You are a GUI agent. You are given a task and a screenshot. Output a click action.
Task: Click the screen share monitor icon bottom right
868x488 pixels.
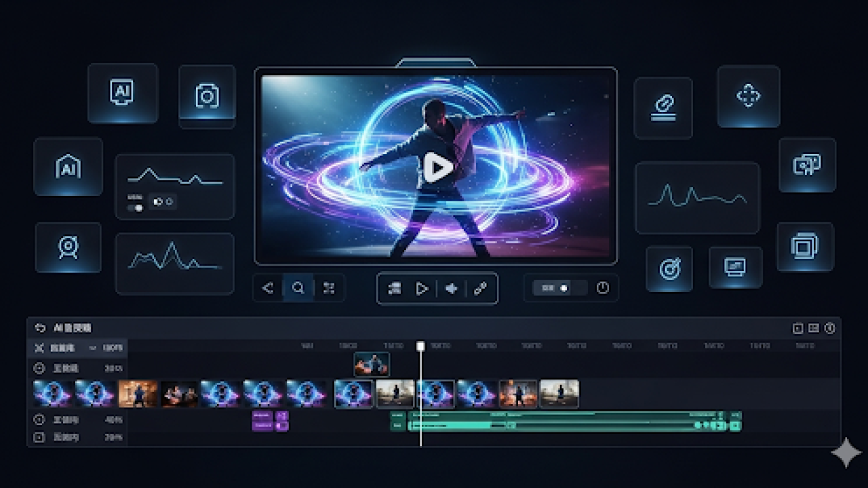(735, 268)
